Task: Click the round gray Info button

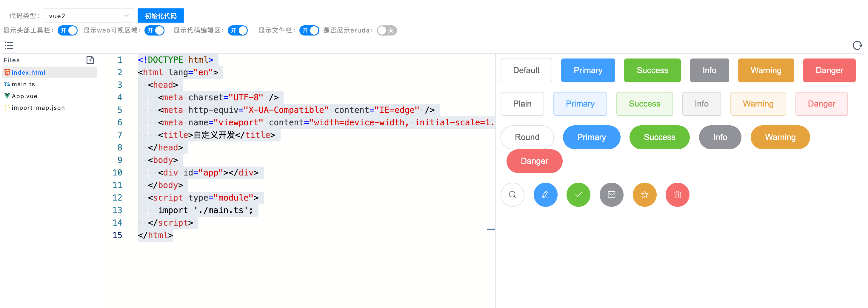Action: point(720,137)
